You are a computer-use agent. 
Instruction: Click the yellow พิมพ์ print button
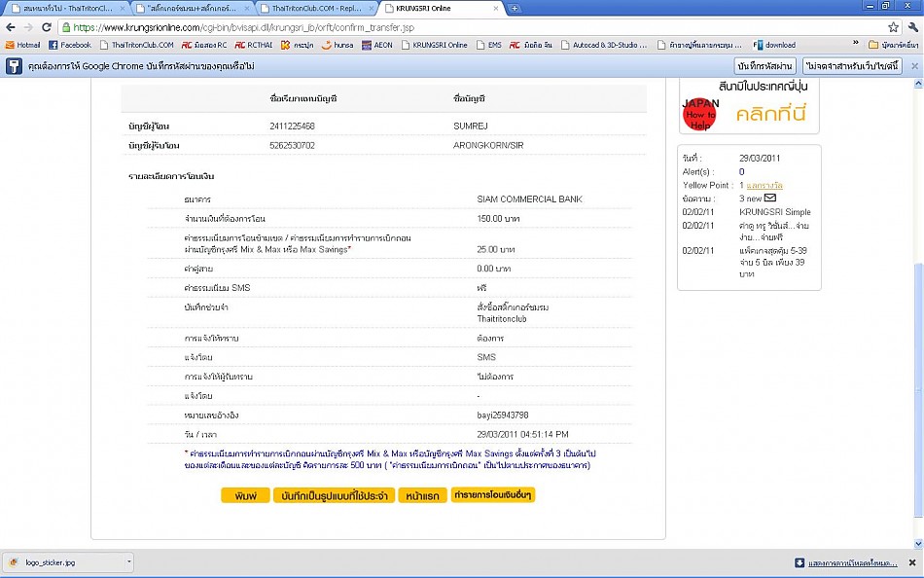(x=245, y=495)
